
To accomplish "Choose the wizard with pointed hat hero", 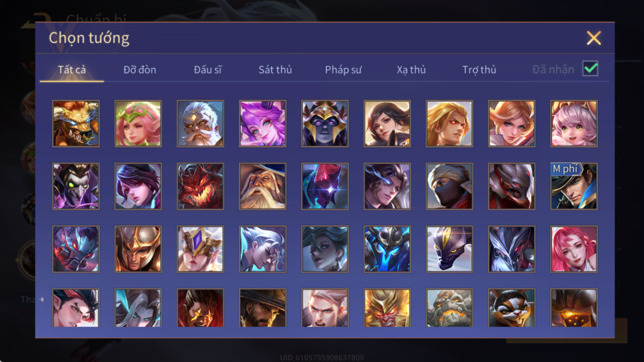I will [263, 186].
